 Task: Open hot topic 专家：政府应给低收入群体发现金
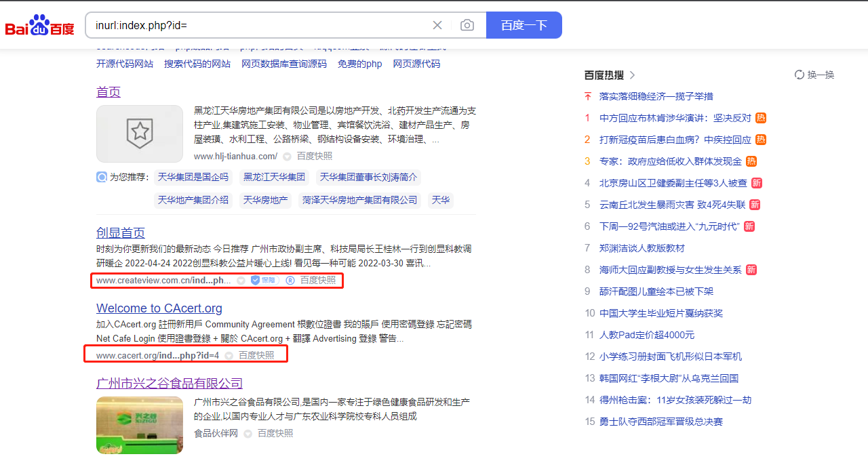[671, 161]
